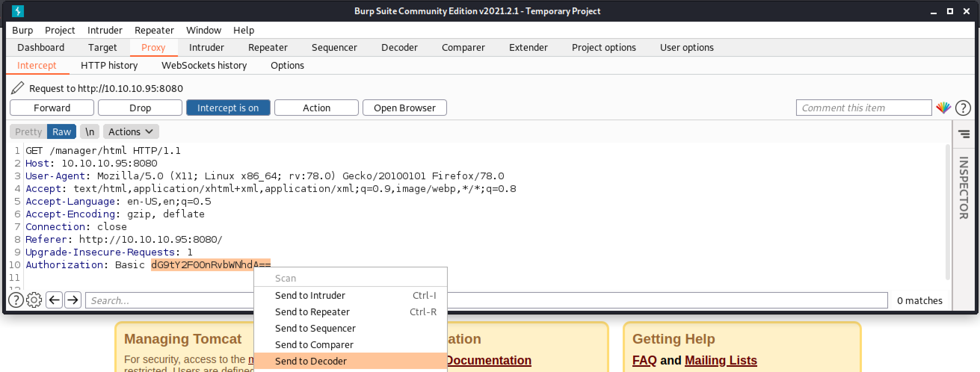This screenshot has height=372, width=980.
Task: Click the FAQ link on Tomcat page
Action: [644, 360]
